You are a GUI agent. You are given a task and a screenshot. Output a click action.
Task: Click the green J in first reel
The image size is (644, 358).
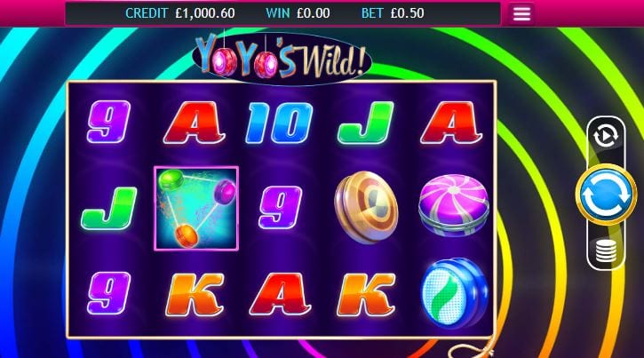click(109, 208)
